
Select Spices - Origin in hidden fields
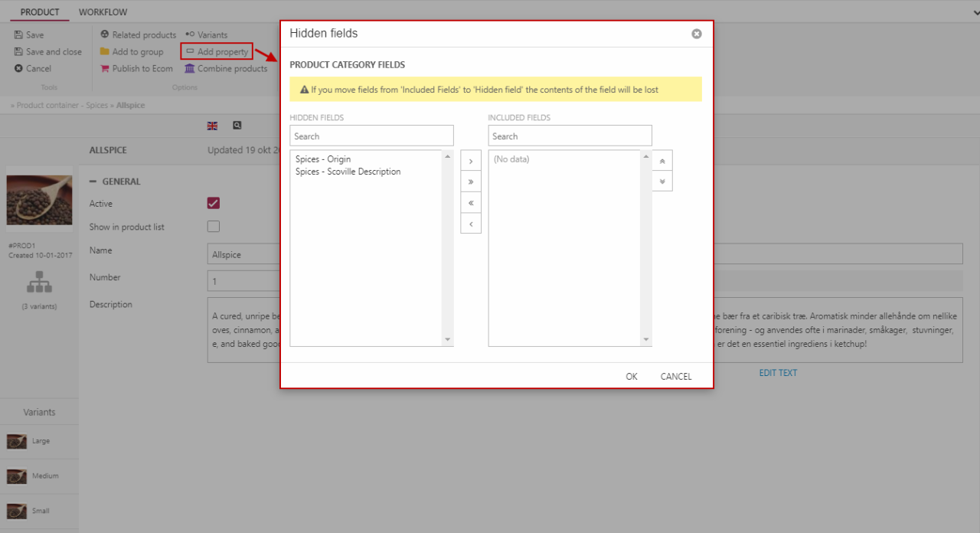pyautogui.click(x=323, y=159)
